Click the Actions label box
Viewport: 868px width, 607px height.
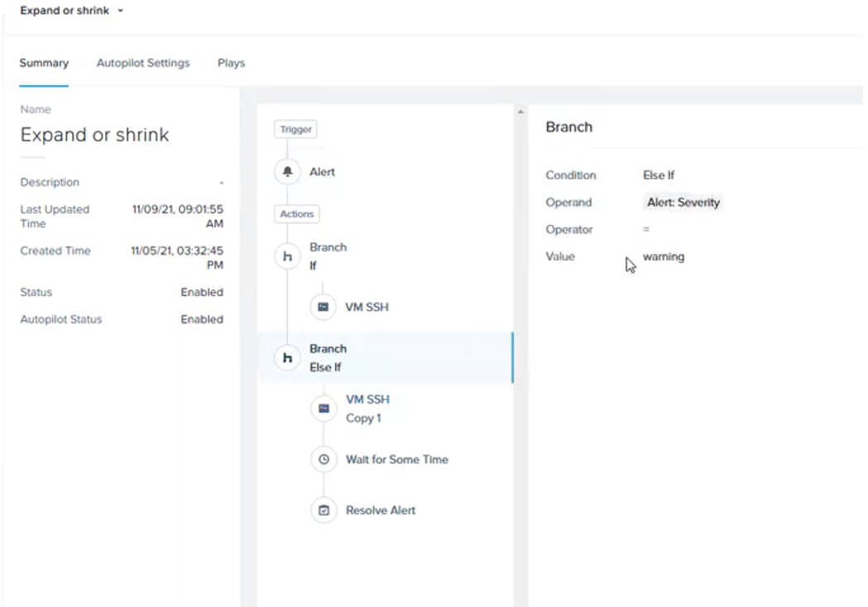297,213
